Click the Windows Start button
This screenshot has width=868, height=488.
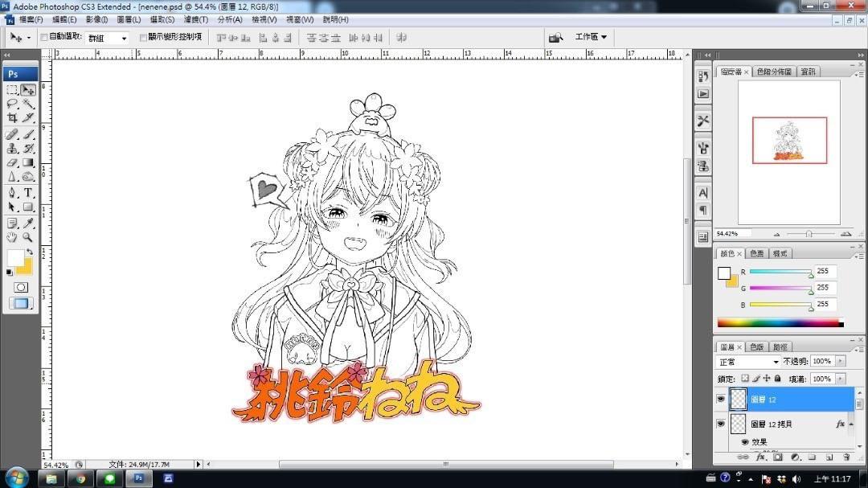(15, 478)
